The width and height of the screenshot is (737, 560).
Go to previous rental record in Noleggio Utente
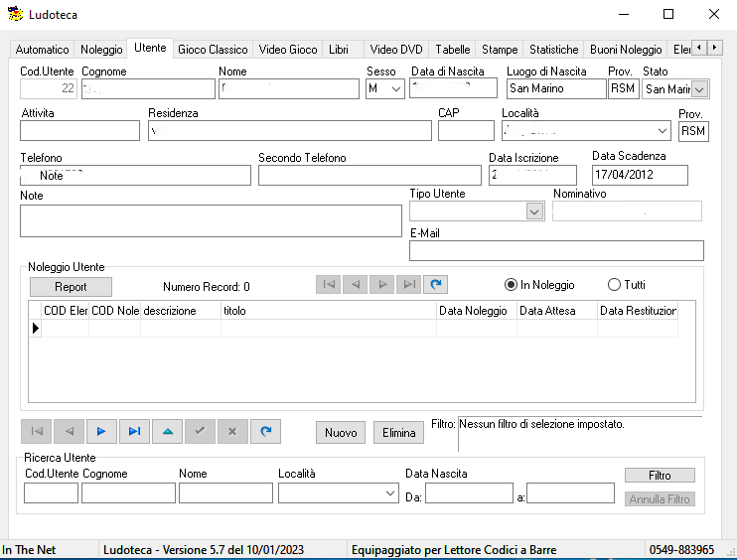point(356,284)
